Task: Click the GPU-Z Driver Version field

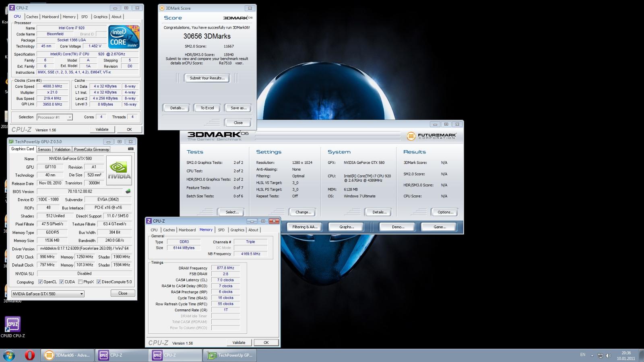Action: click(84, 248)
